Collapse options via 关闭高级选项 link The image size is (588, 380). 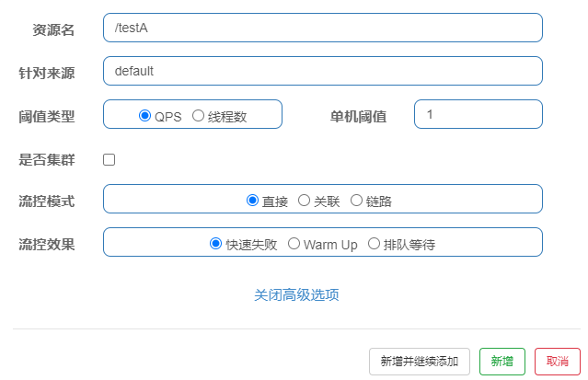pos(296,294)
